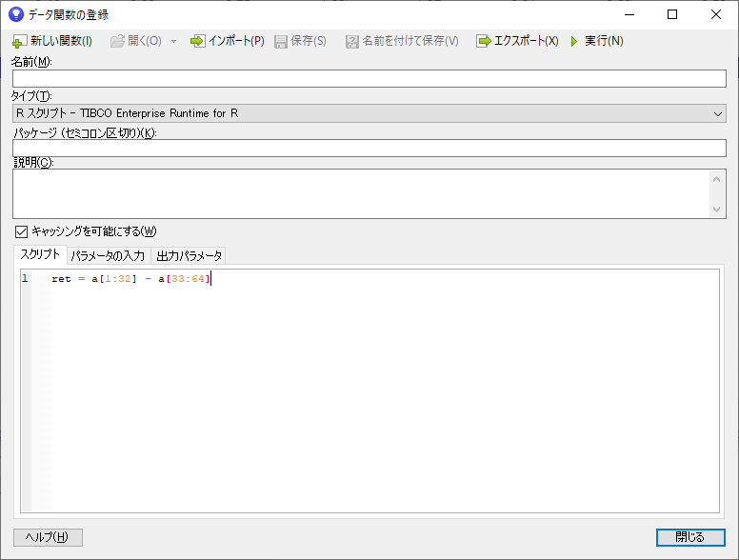Image resolution: width=739 pixels, height=560 pixels.
Task: Minimize the データ関数の登録 window
Action: 629,14
